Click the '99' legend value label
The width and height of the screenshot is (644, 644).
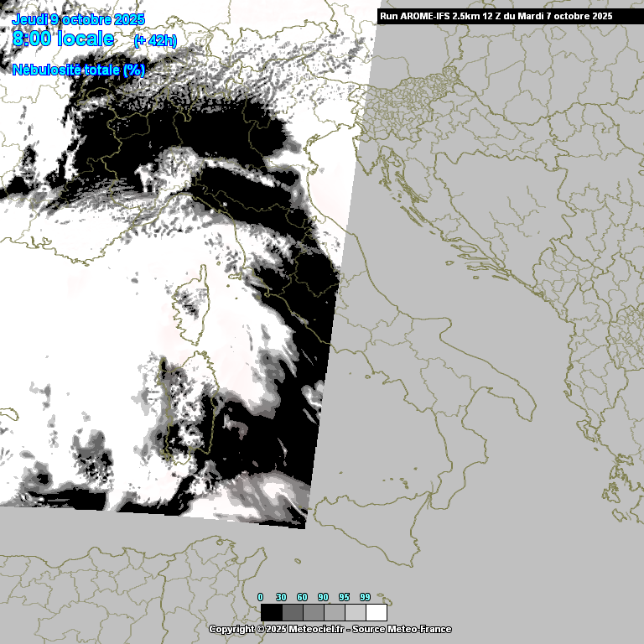[365, 597]
